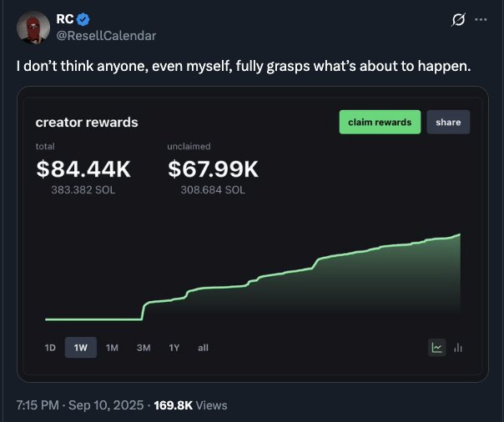Choose the 1M time range
504x422 pixels.
pyautogui.click(x=112, y=348)
